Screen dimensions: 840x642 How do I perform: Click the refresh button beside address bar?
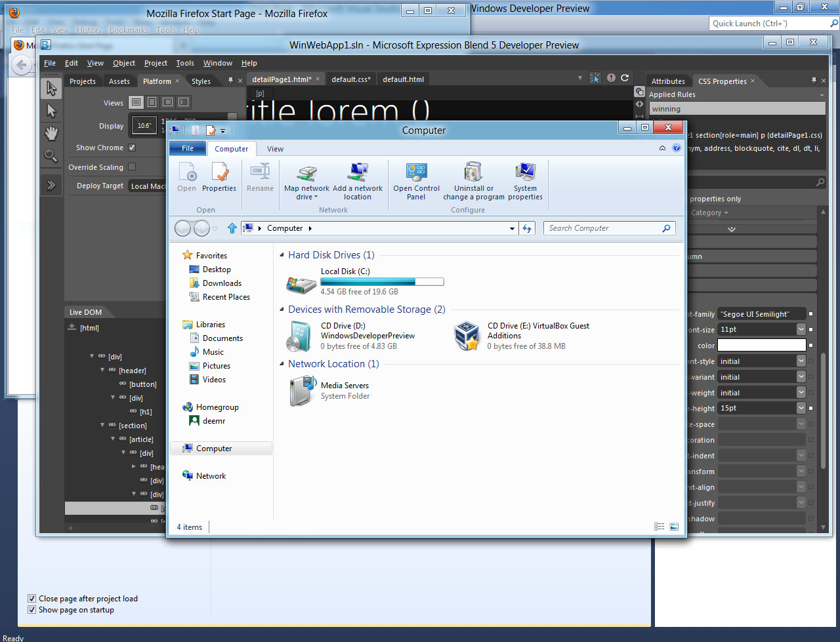coord(527,228)
